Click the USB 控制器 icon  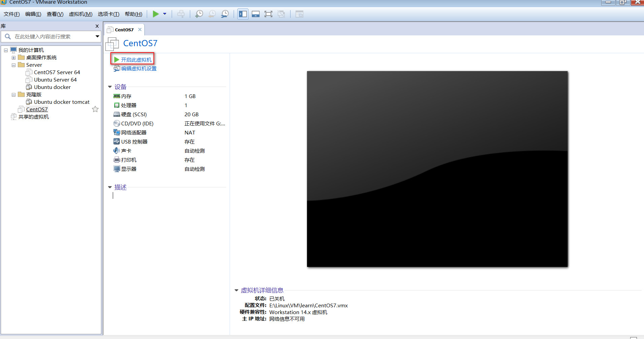[117, 142]
